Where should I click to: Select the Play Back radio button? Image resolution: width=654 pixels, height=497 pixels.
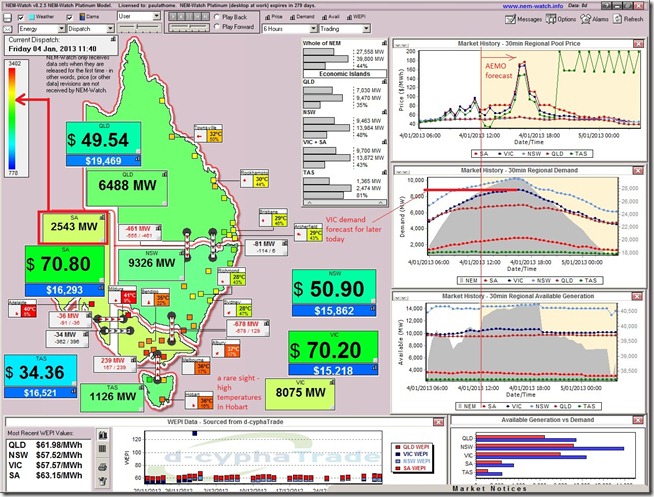(217, 17)
